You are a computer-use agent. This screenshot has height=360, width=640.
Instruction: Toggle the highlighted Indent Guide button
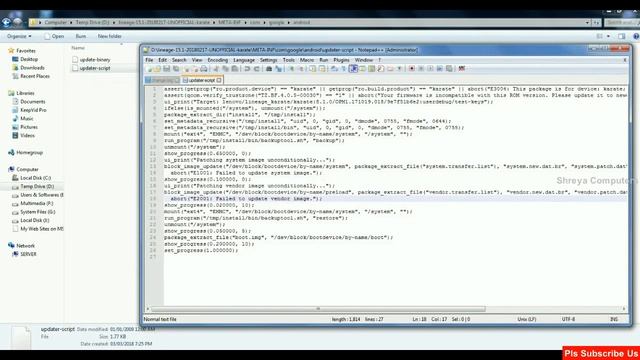353,69
